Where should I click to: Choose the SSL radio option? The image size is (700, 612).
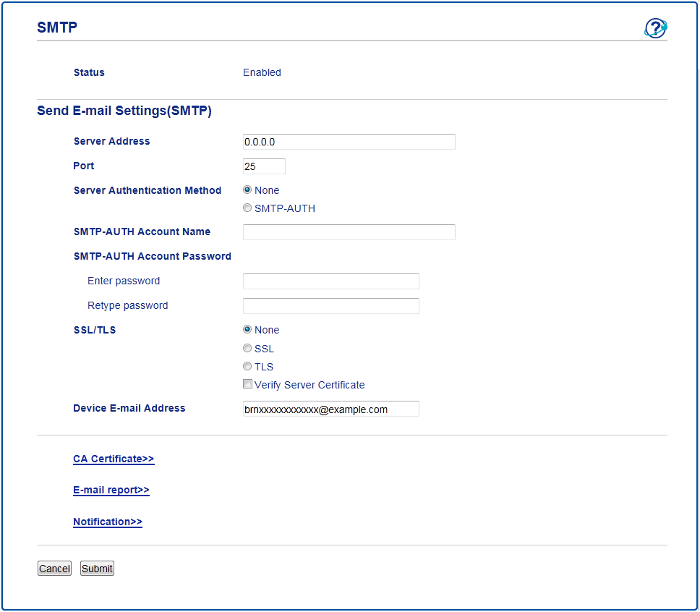[247, 349]
